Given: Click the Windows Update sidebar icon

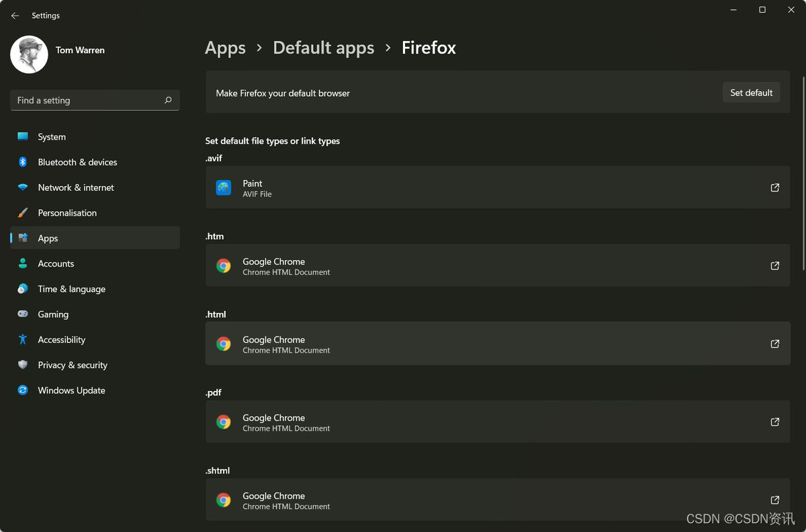Looking at the screenshot, I should (23, 390).
